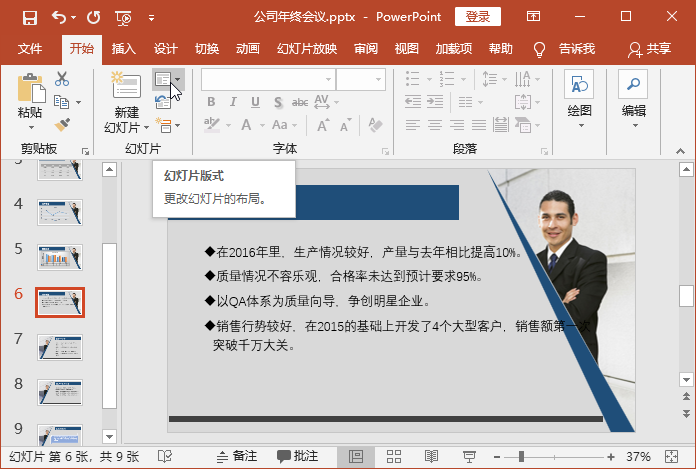Redo using the circular arrow icon

click(x=94, y=18)
